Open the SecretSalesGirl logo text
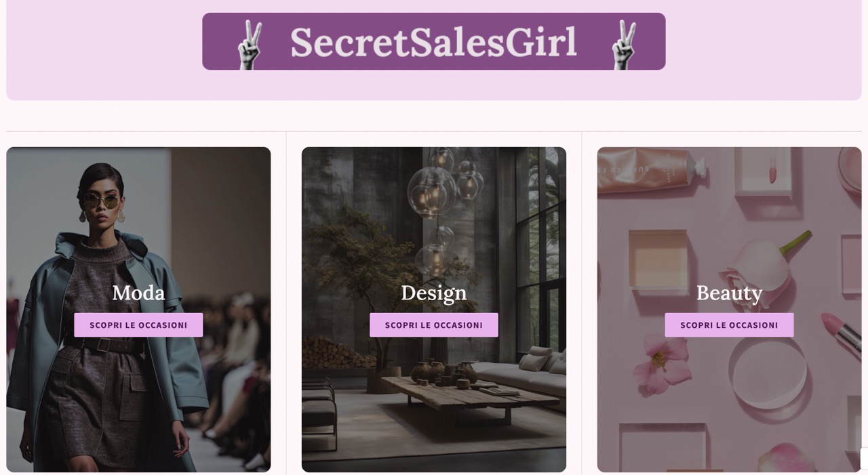The height and width of the screenshot is (475, 868). (434, 41)
